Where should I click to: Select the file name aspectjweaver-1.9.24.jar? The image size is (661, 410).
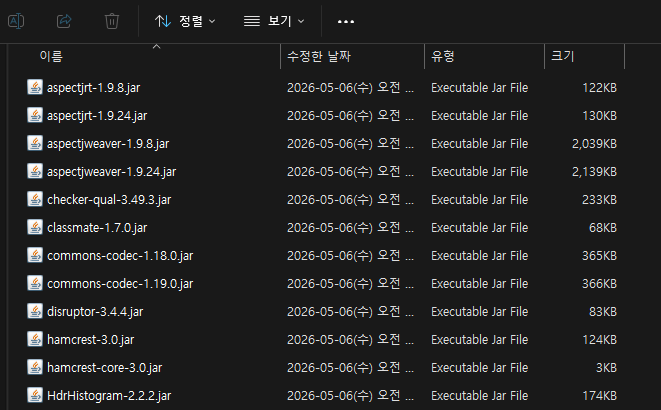[x=112, y=172]
